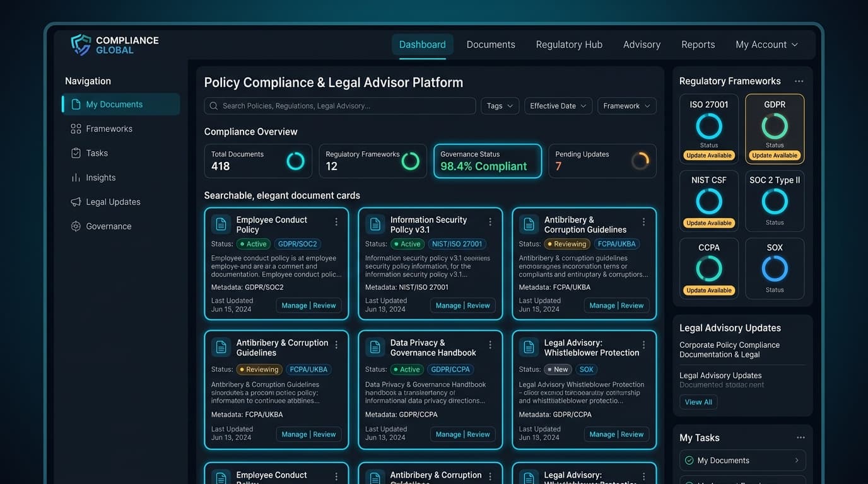The height and width of the screenshot is (484, 868).
Task: Click the Active status tag on Employee Conduct Policy
Action: point(254,244)
